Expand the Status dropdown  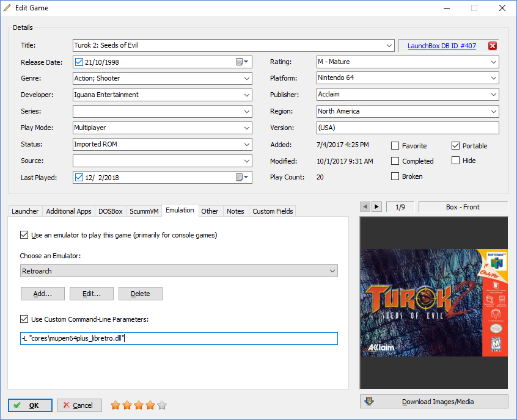(x=247, y=144)
